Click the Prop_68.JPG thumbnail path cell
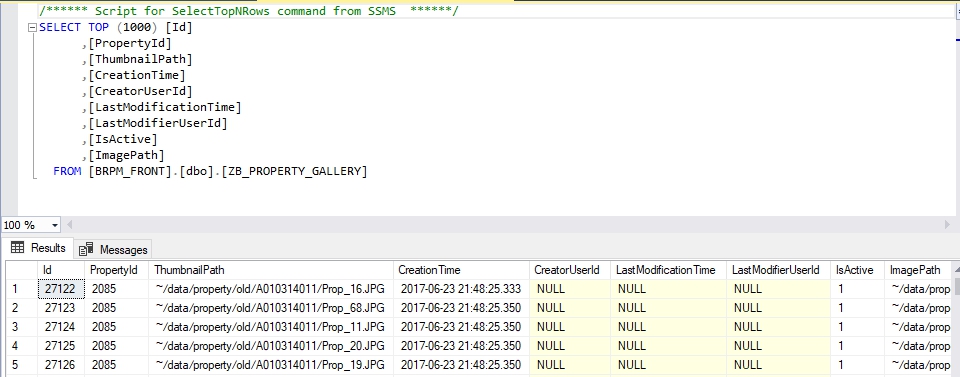Image resolution: width=960 pixels, height=377 pixels. click(271, 307)
